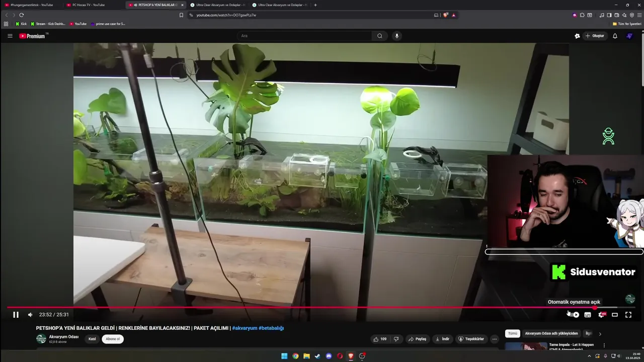This screenshot has height=362, width=644.
Task: Mute the video using the speaker icon
Action: 30,315
